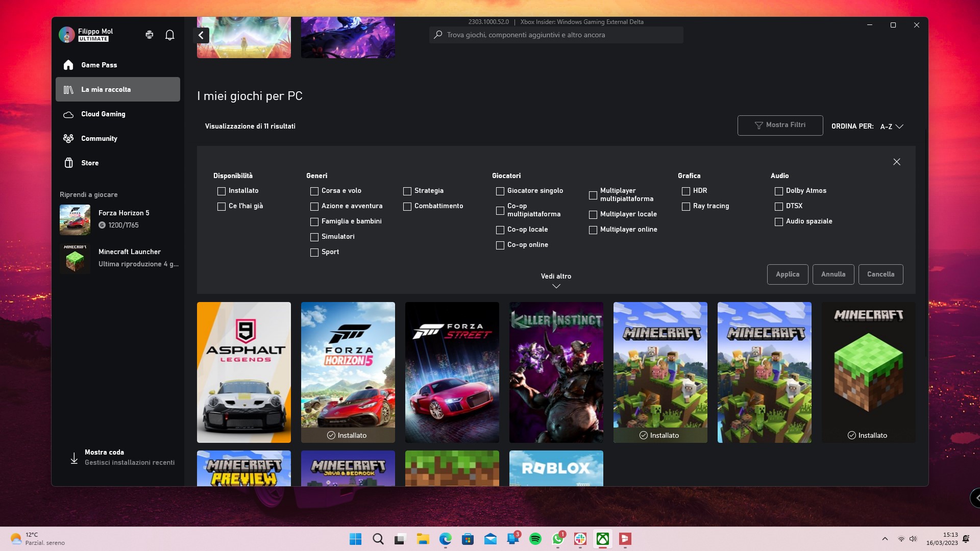Open the Ordina per A-Z dropdown
The image size is (980, 551).
coord(892,126)
